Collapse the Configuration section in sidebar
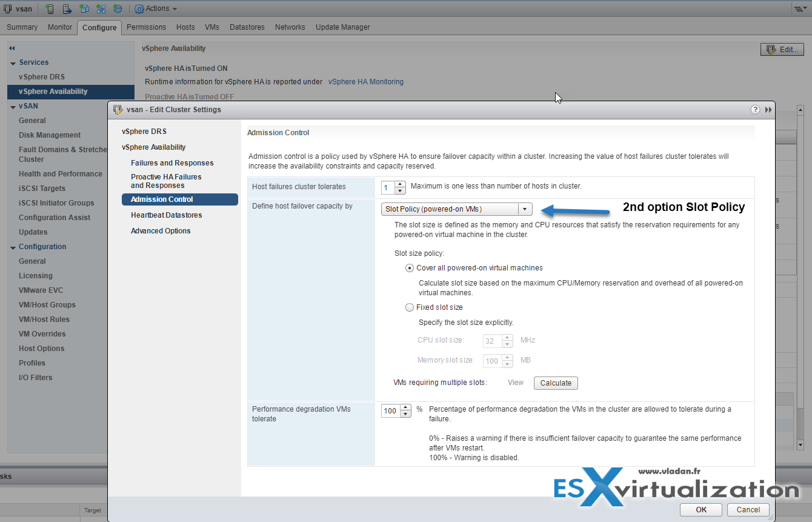 tap(13, 247)
